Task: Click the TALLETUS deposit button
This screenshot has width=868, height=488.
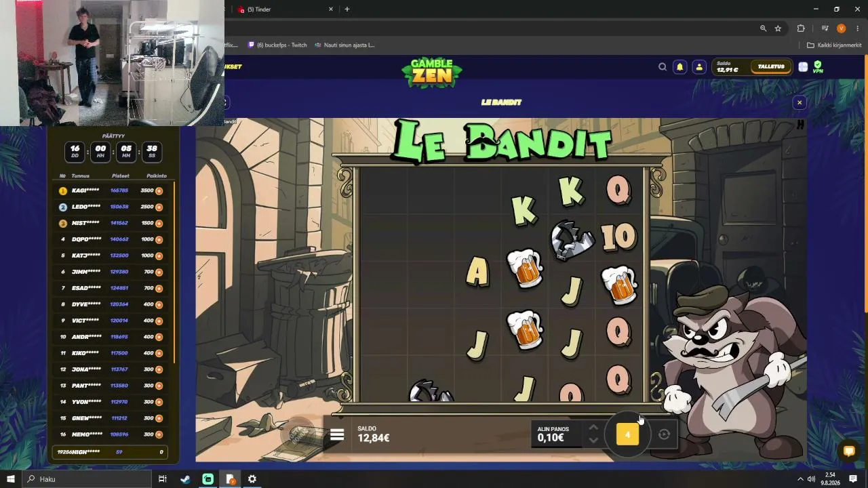Action: pos(771,66)
